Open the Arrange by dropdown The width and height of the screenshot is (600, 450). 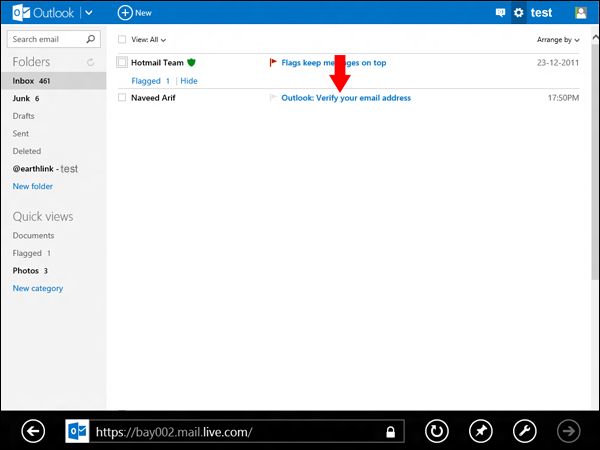click(558, 39)
